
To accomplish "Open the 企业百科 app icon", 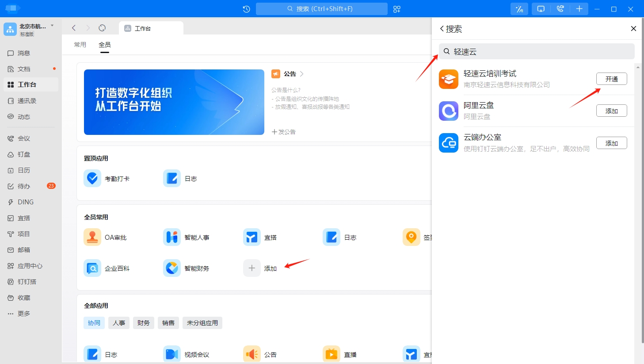I will point(92,268).
